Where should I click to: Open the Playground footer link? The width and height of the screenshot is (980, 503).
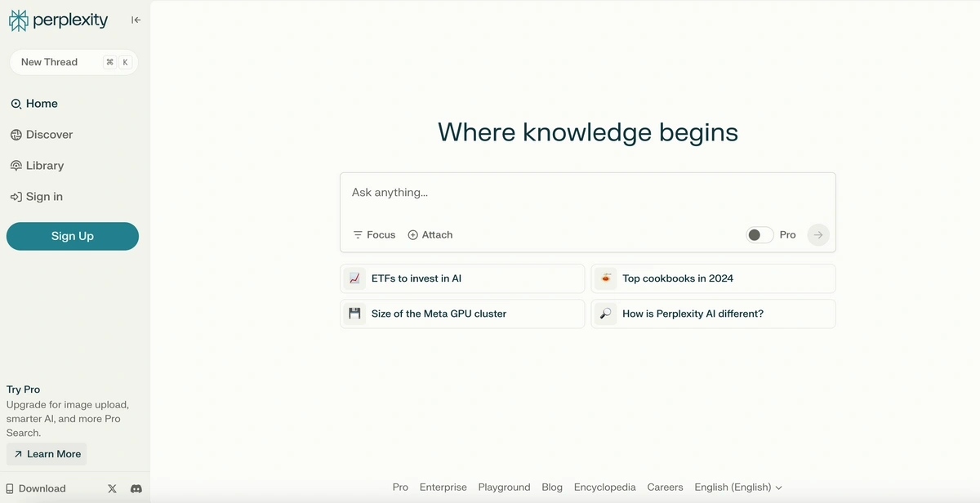click(505, 487)
